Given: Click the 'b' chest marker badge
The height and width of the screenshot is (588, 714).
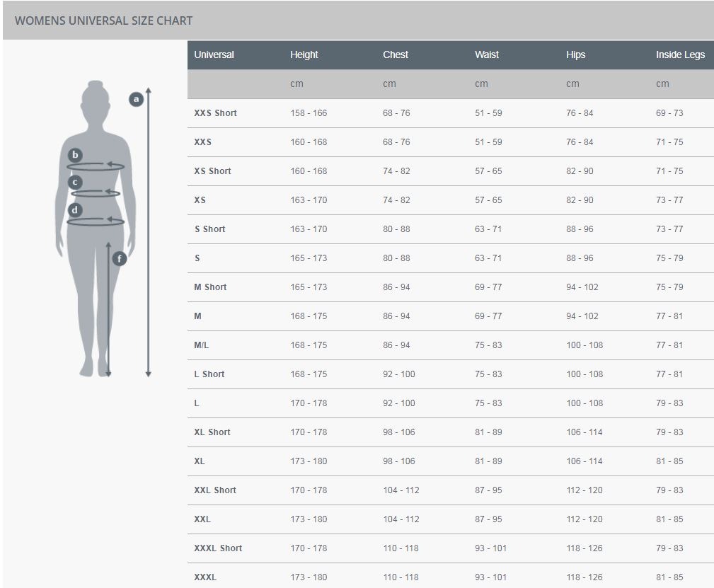Looking at the screenshot, I should [x=75, y=155].
